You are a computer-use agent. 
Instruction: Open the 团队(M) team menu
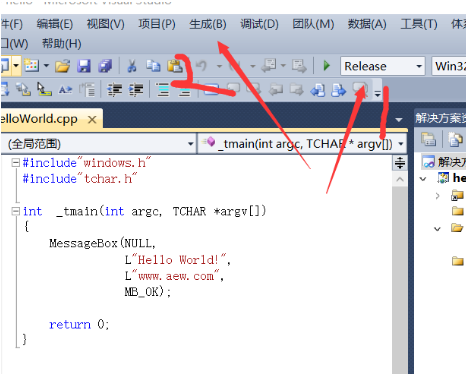[x=313, y=24]
